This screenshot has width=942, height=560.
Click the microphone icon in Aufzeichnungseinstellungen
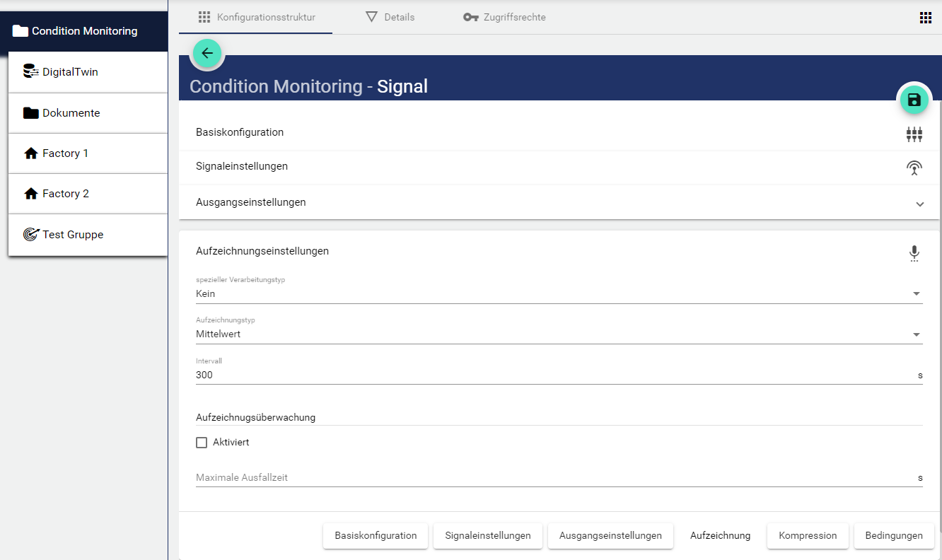[914, 253]
